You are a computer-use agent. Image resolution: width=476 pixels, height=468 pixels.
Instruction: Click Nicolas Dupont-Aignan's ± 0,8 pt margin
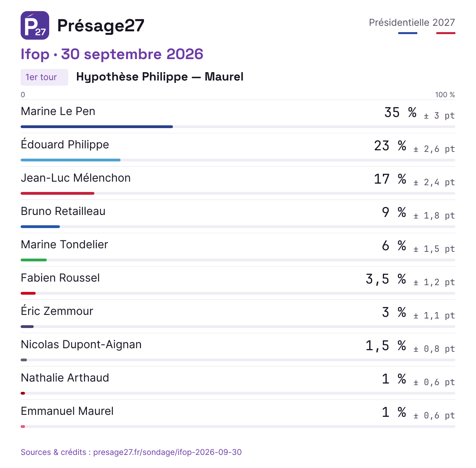pos(434,349)
